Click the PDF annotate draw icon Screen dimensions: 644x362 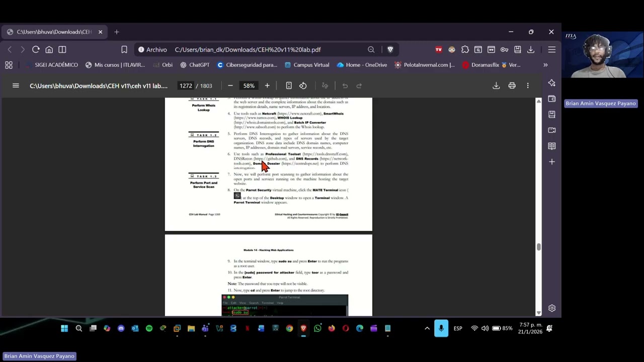click(325, 86)
